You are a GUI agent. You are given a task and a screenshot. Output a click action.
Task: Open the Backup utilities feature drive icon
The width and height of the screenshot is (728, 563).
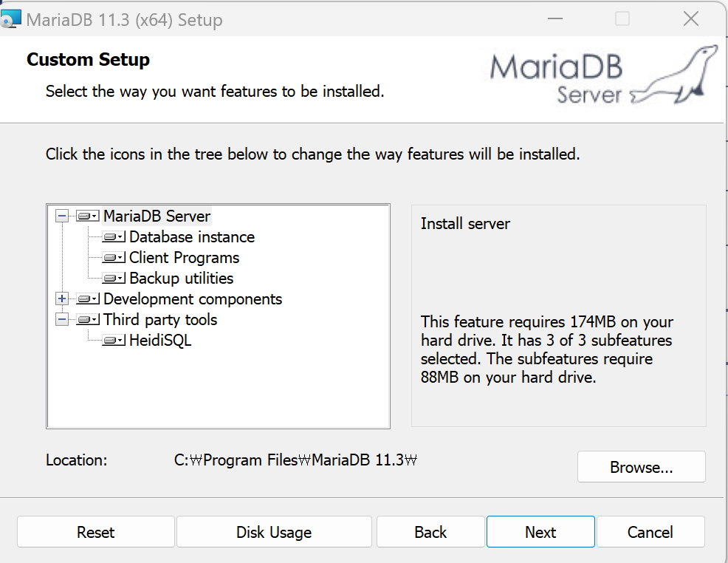click(x=114, y=279)
